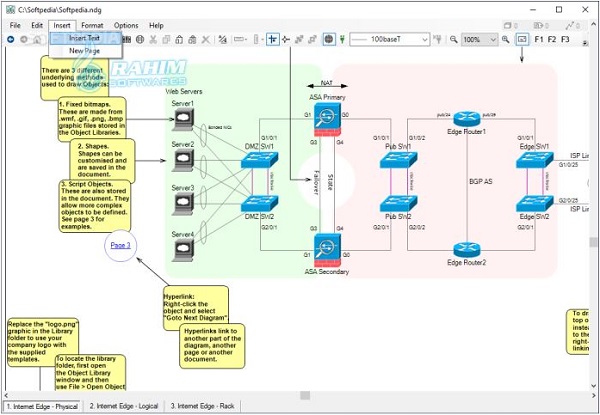The width and height of the screenshot is (600, 415).
Task: Click the delete X icon in toolbar
Action: (x=206, y=39)
